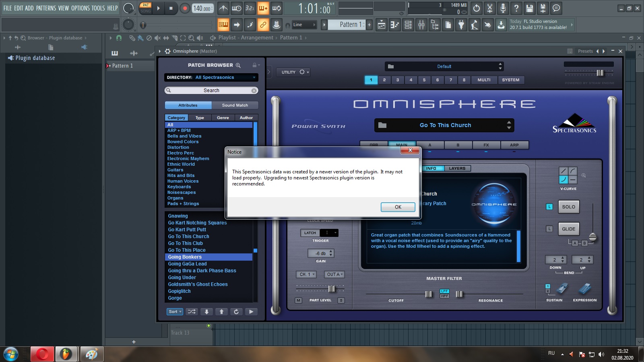644x362 pixels.
Task: Start playback with the FL Studio play button
Action: click(158, 8)
